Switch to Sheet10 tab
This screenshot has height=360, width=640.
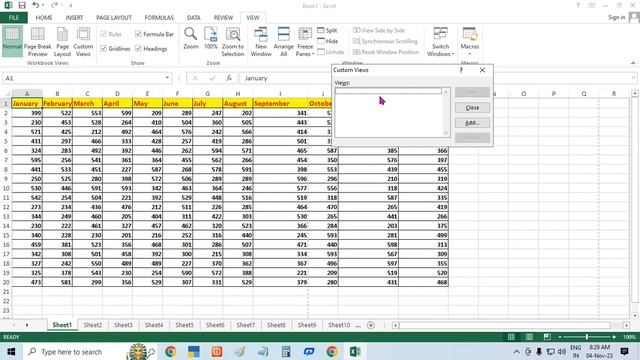coord(339,325)
